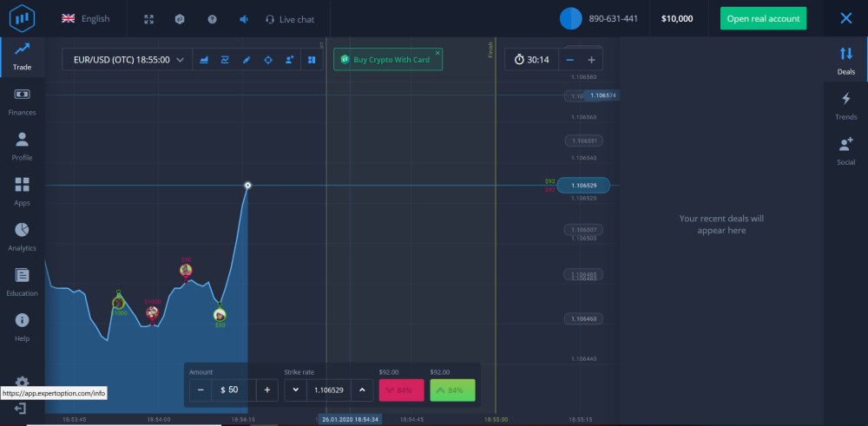Click Open real account button
Image resolution: width=868 pixels, height=426 pixels.
pos(763,19)
